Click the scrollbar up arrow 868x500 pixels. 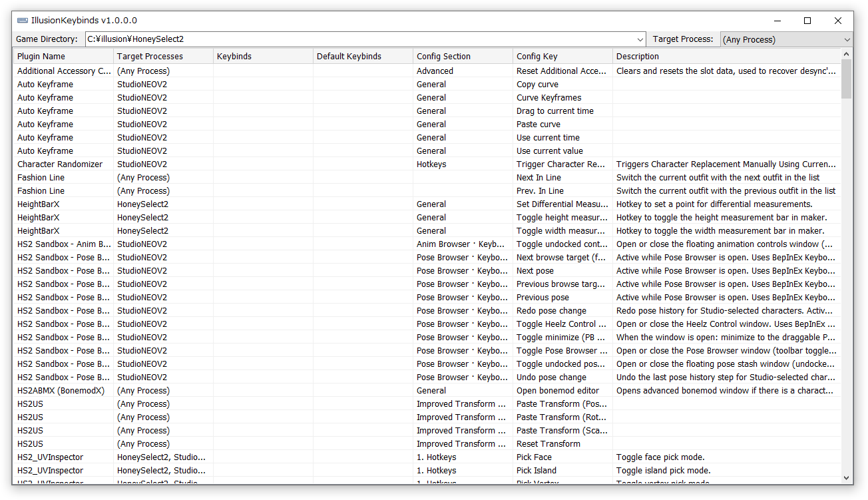coord(847,55)
